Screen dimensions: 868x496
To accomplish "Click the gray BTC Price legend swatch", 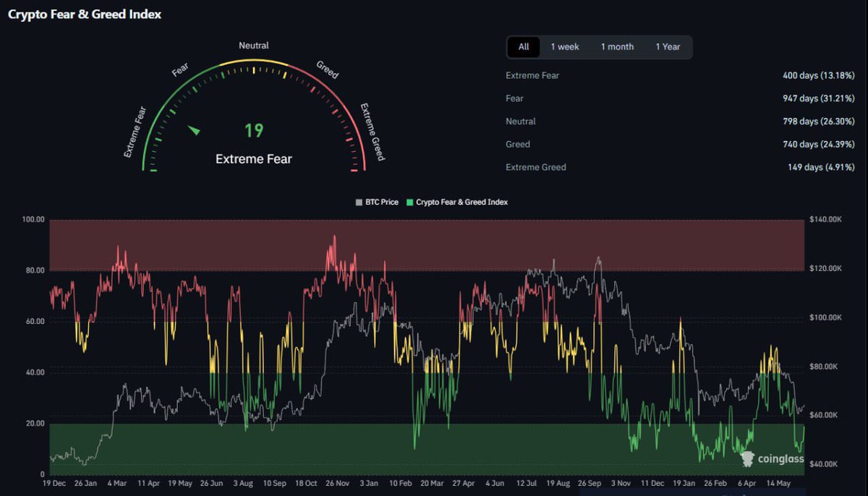I will (x=359, y=202).
